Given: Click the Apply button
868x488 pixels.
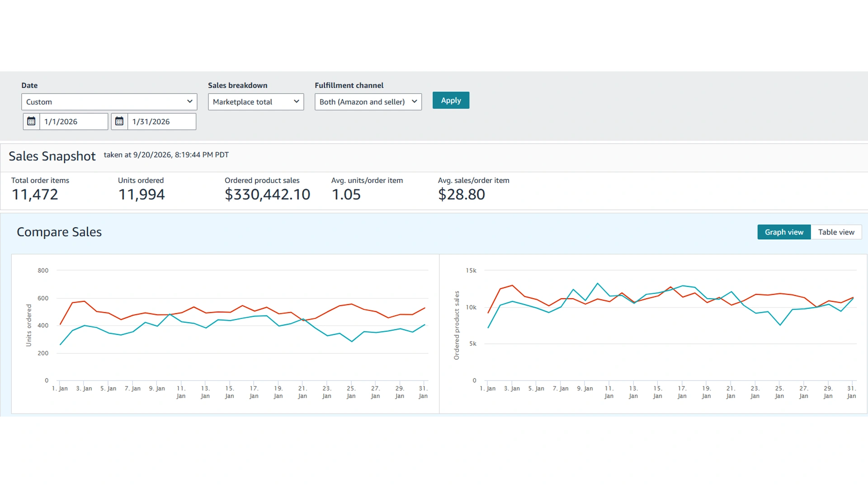Looking at the screenshot, I should click(x=451, y=100).
